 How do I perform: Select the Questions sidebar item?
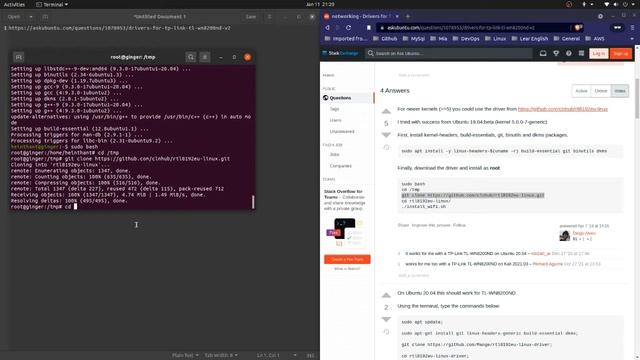coord(347,98)
